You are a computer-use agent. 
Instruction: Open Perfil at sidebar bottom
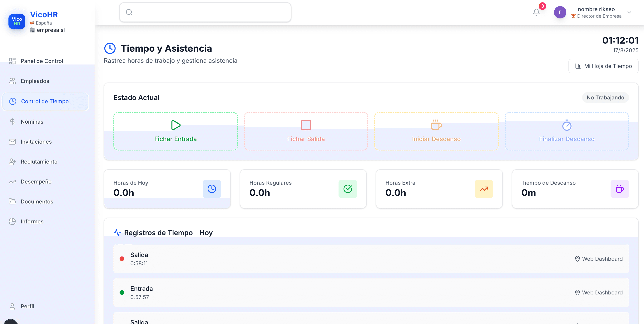45,306
